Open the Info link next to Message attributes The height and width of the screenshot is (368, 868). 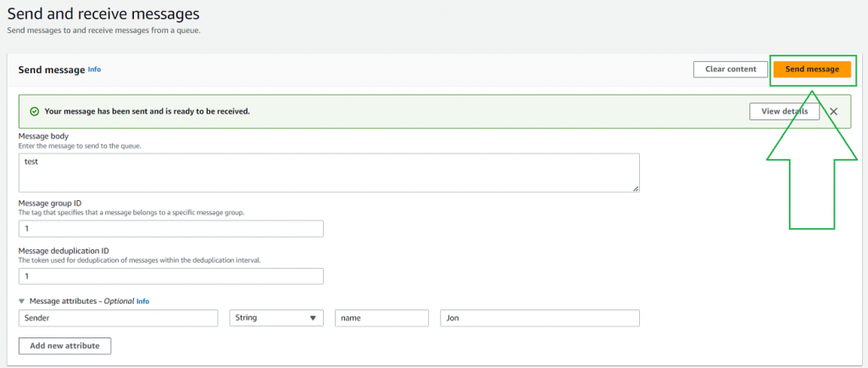pos(142,301)
